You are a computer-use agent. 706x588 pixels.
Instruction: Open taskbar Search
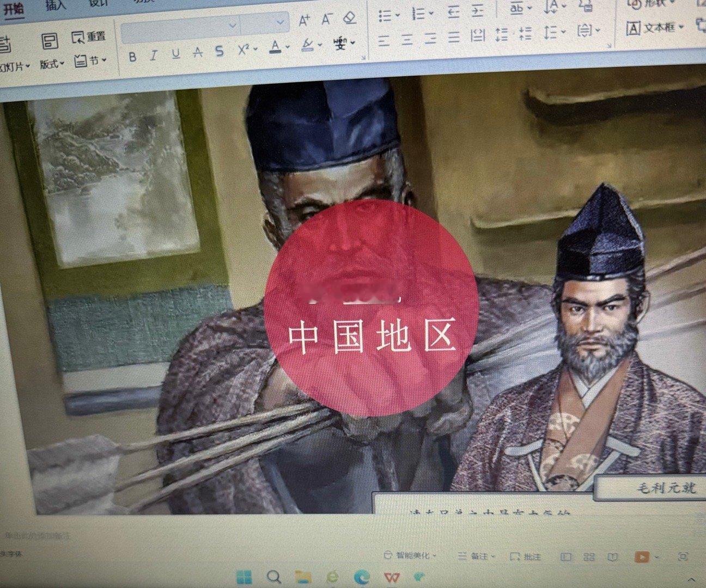(273, 578)
